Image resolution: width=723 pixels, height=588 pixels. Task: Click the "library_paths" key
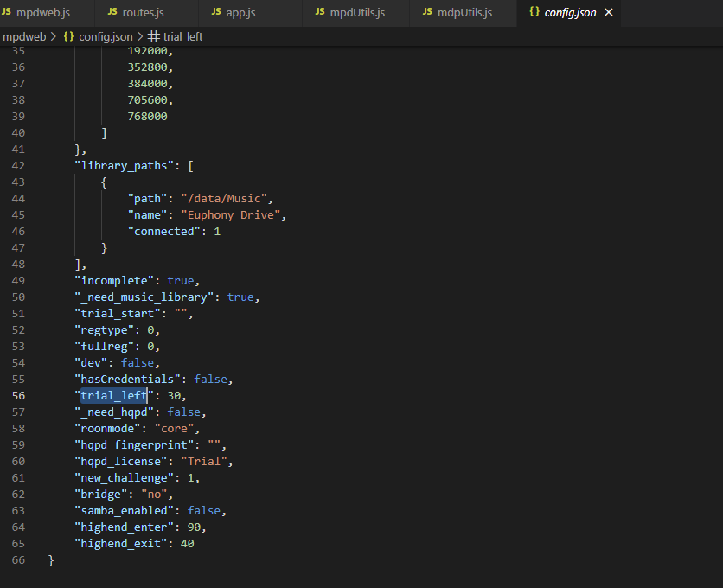pos(124,165)
